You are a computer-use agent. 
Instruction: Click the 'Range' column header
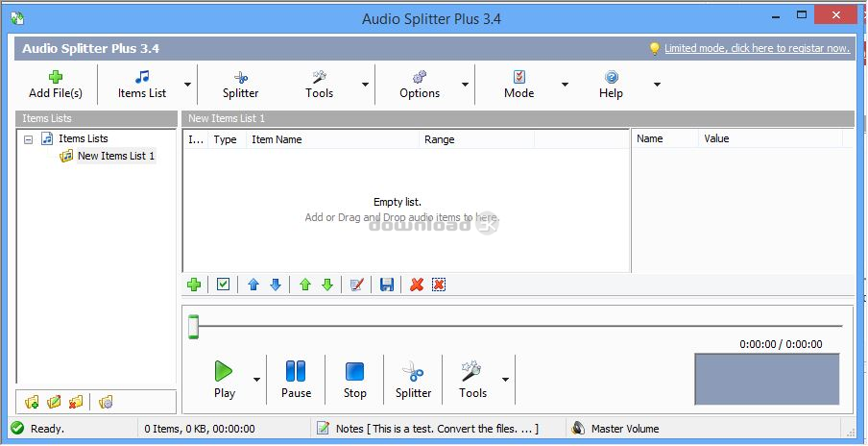coord(476,139)
